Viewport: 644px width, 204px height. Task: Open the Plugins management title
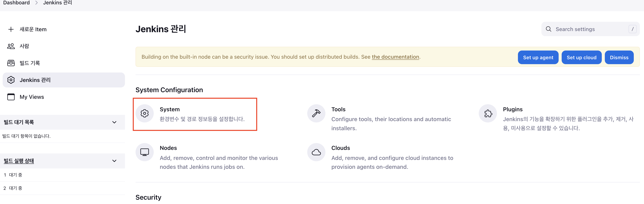(512, 109)
